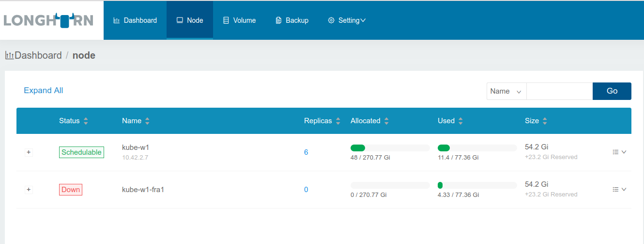Click kube-w1-fra1 used progress bar
The height and width of the screenshot is (244, 644).
click(x=477, y=185)
